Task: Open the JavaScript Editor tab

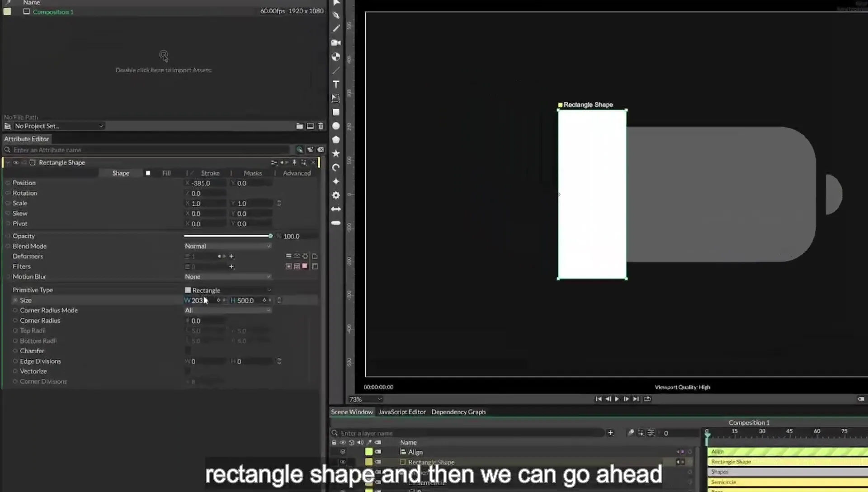Action: coord(402,412)
